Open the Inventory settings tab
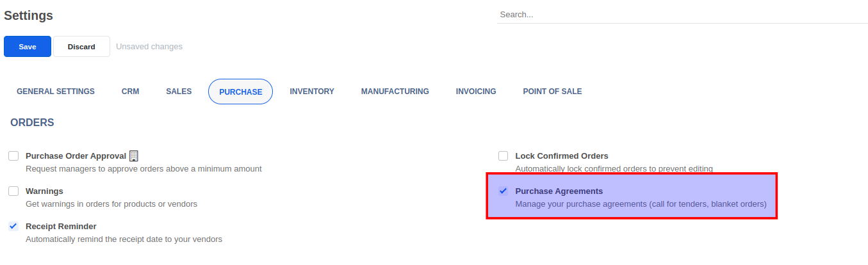The width and height of the screenshot is (868, 265). [312, 92]
